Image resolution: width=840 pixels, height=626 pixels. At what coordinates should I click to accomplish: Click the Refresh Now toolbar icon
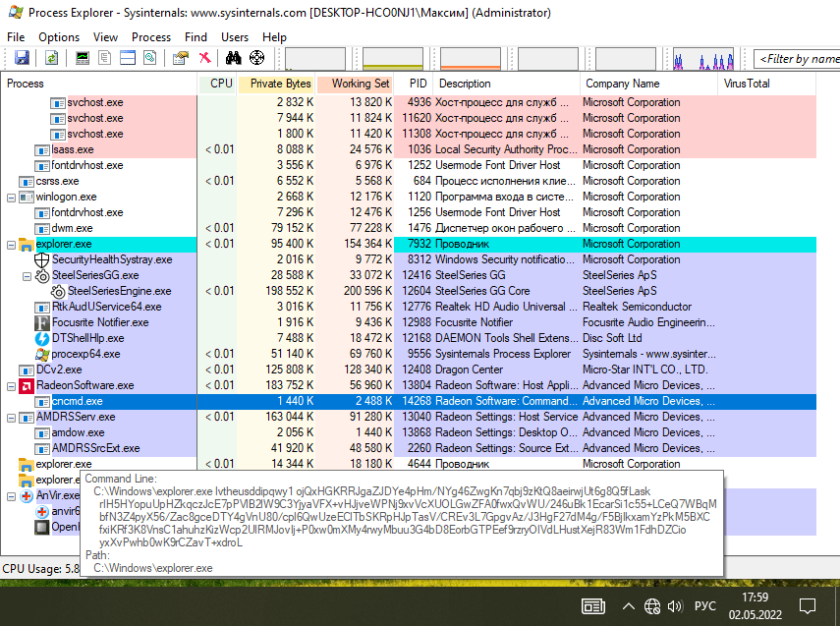51,59
